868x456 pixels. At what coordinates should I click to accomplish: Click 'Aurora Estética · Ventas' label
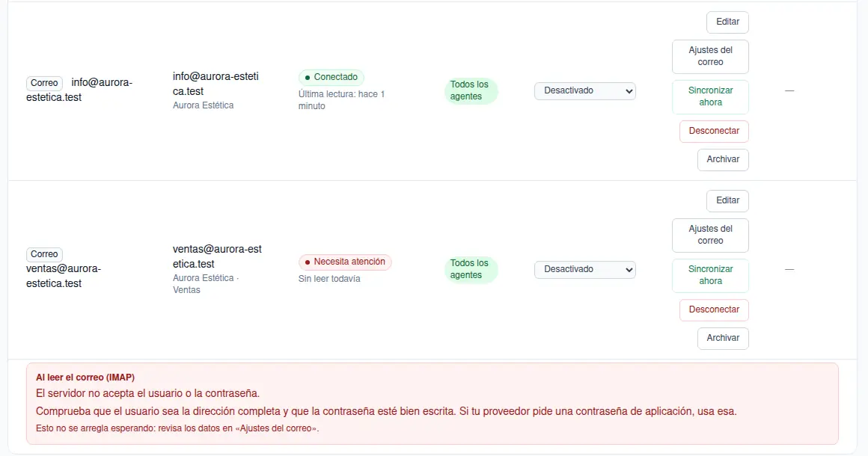tap(205, 284)
